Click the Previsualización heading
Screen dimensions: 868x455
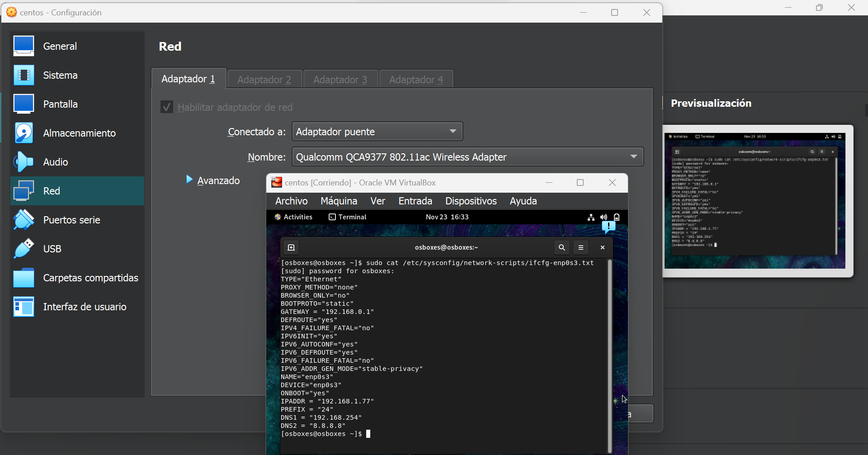[x=711, y=103]
